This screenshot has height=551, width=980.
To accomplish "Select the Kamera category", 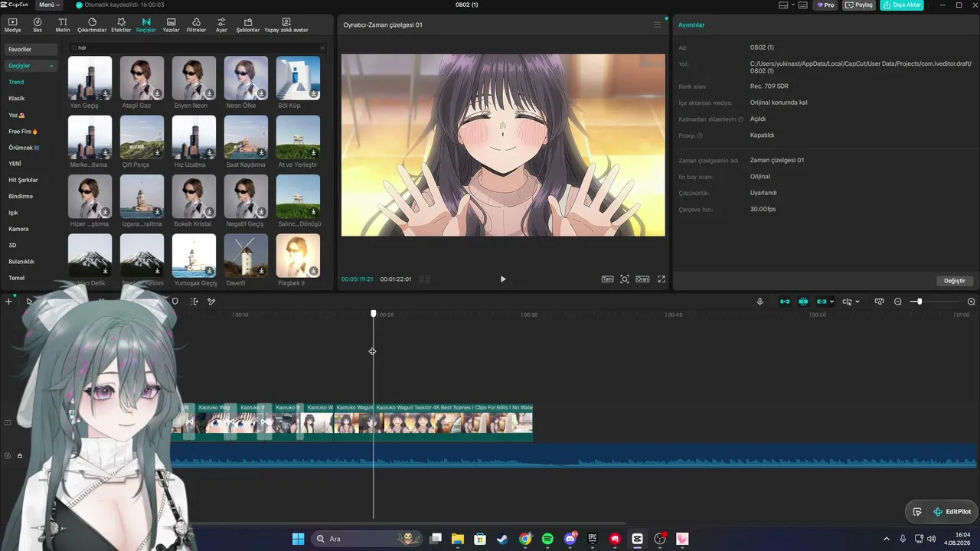I will (18, 229).
